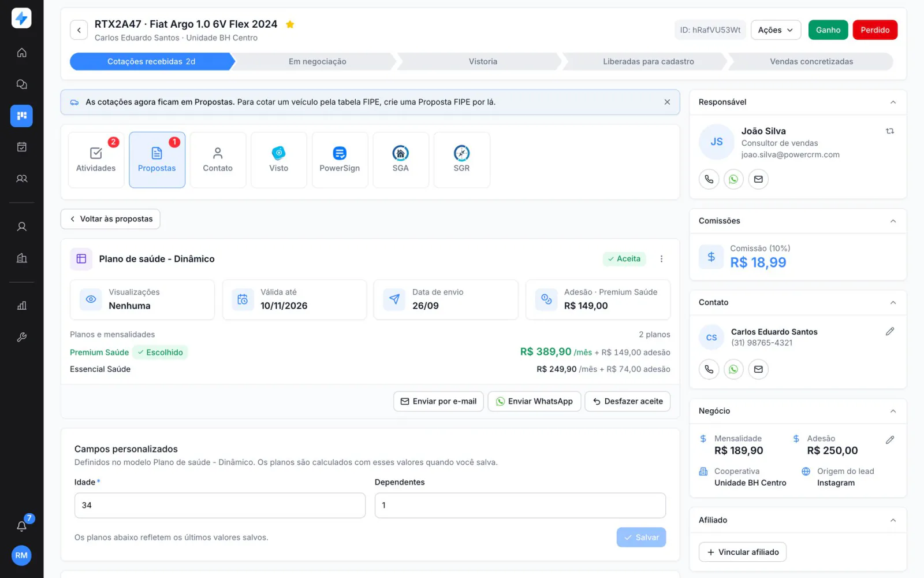
Task: Mark the deal as Ganho
Action: click(828, 30)
